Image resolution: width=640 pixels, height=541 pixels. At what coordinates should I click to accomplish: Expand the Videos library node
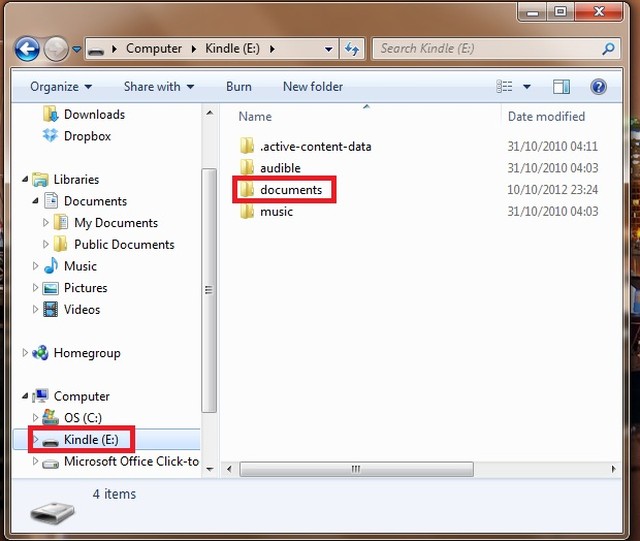(x=36, y=309)
